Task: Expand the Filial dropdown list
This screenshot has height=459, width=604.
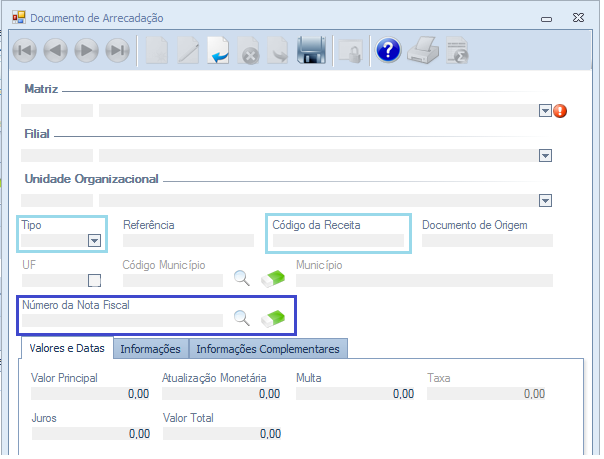Action: [x=545, y=156]
